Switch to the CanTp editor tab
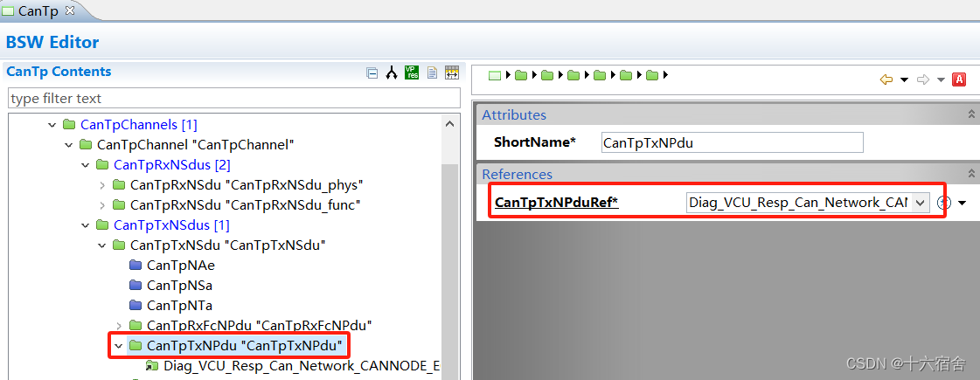 pyautogui.click(x=38, y=10)
